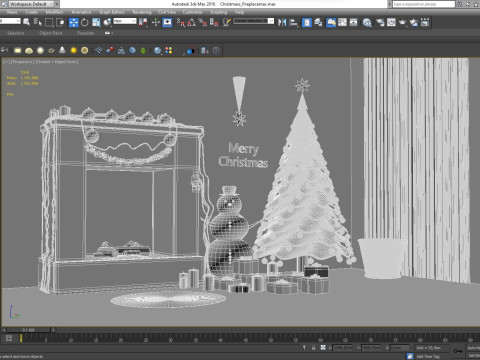Toggle the Selection Lock padlock icon
Viewport: 480px width, 360px height.
point(313,347)
